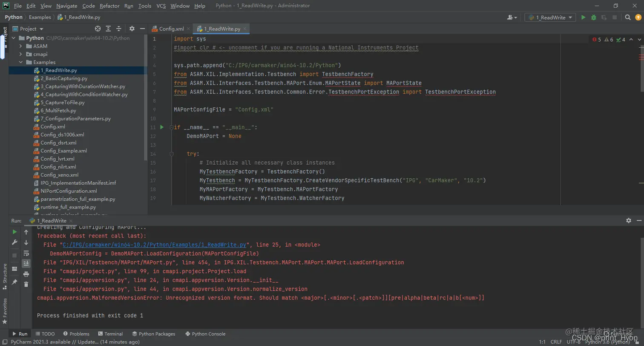Screen dimensions: 644x346
Task: Rerun 1_ReadWrite in Run panel
Action: pos(14,232)
